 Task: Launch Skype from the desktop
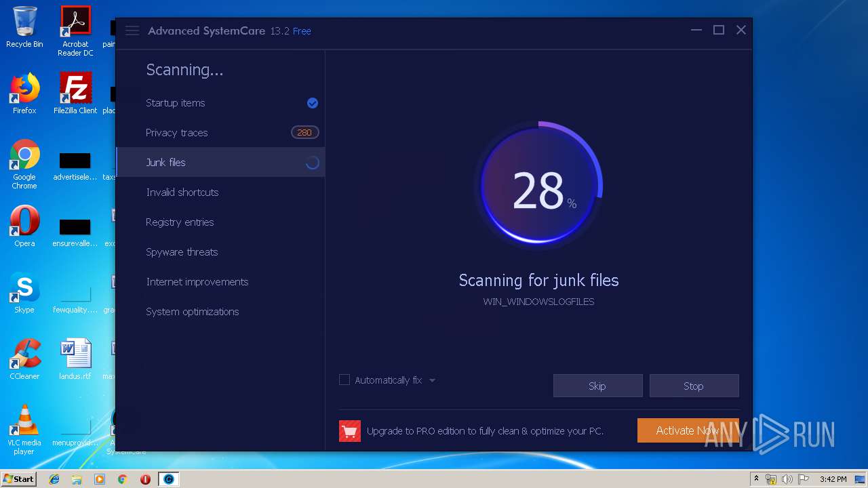pos(24,293)
